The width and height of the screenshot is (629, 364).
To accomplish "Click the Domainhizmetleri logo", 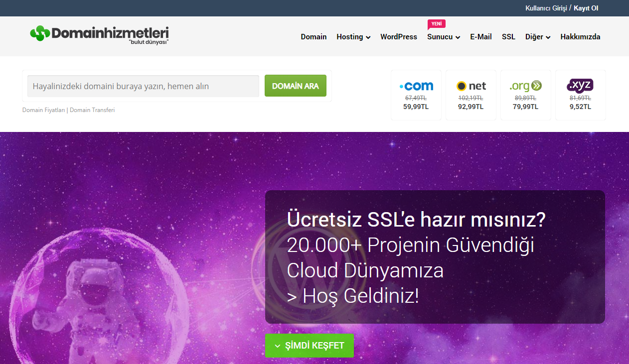I will click(x=99, y=35).
